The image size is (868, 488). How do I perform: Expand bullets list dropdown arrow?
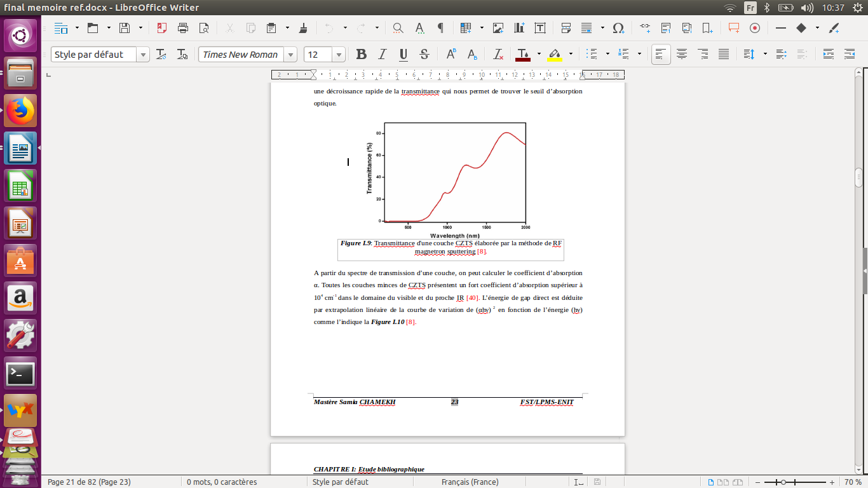607,54
